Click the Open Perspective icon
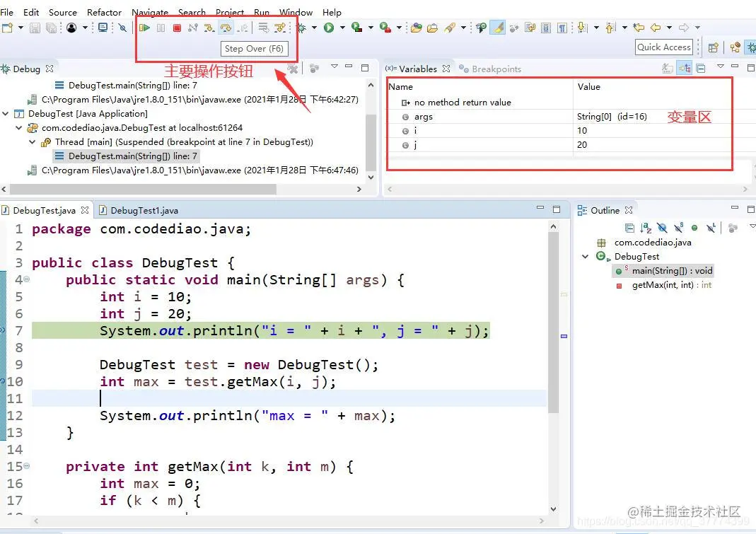This screenshot has height=534, width=756. pos(713,47)
